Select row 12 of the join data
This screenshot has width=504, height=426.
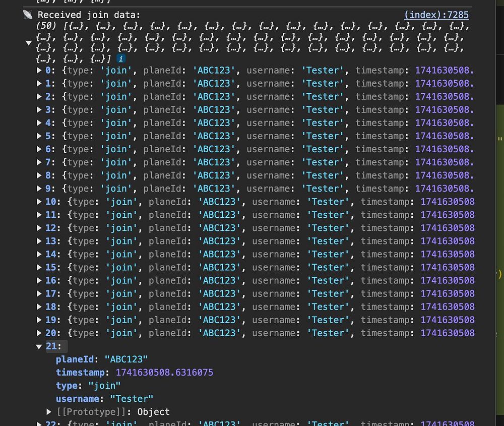click(x=256, y=228)
